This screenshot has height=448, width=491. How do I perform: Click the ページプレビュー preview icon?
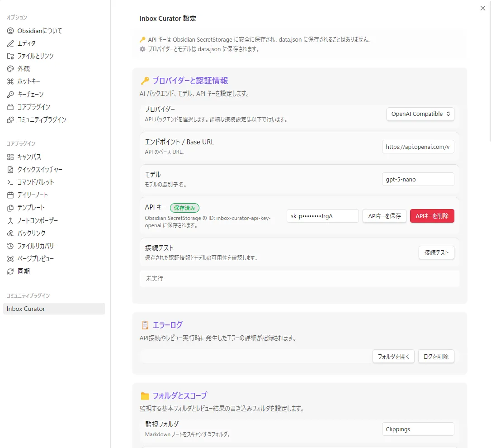tap(10, 259)
